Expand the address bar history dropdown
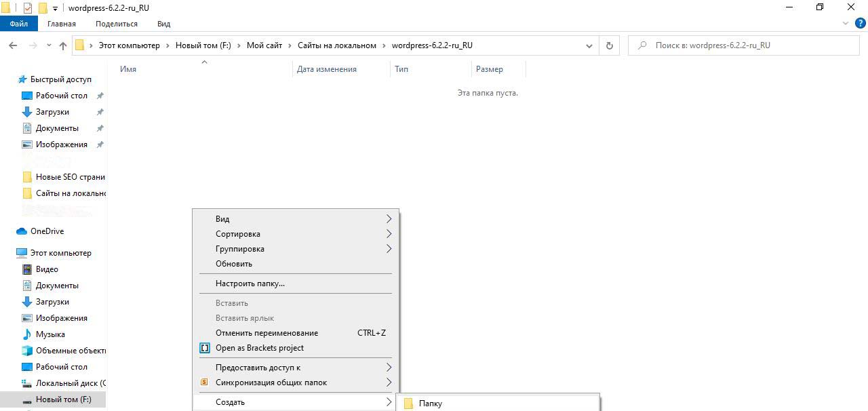This screenshot has width=868, height=411. click(x=589, y=45)
